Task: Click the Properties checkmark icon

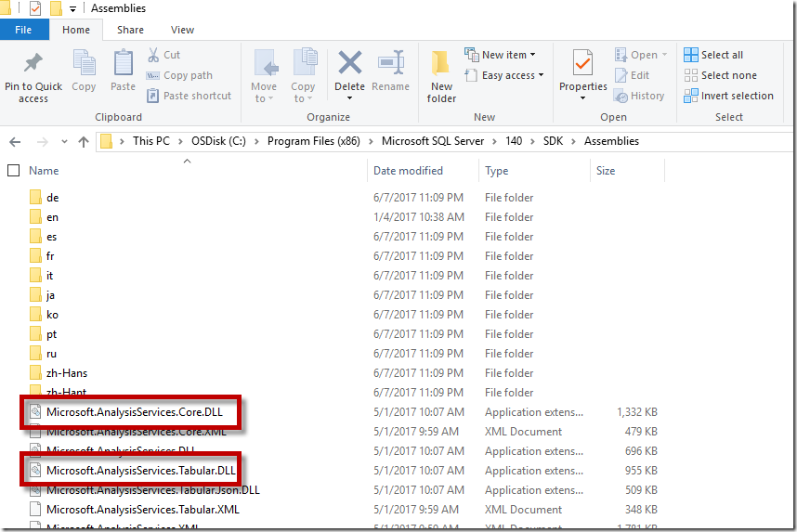Action: pos(582,63)
